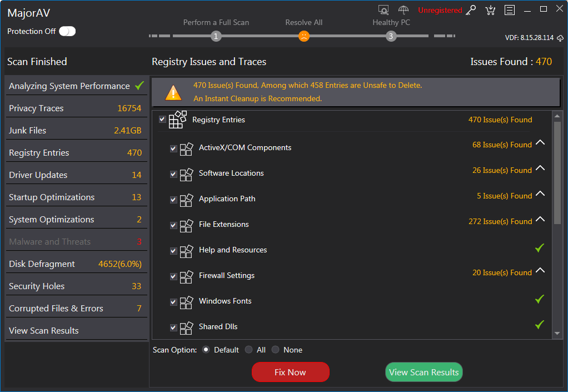Open System Optimizations in sidebar
Image resolution: width=568 pixels, height=392 pixels.
point(77,220)
